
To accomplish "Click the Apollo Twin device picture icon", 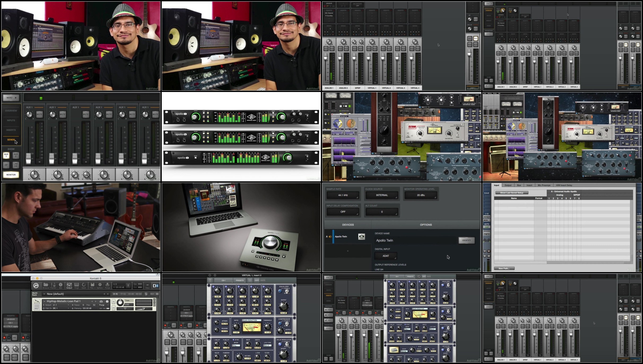I will pos(361,236).
